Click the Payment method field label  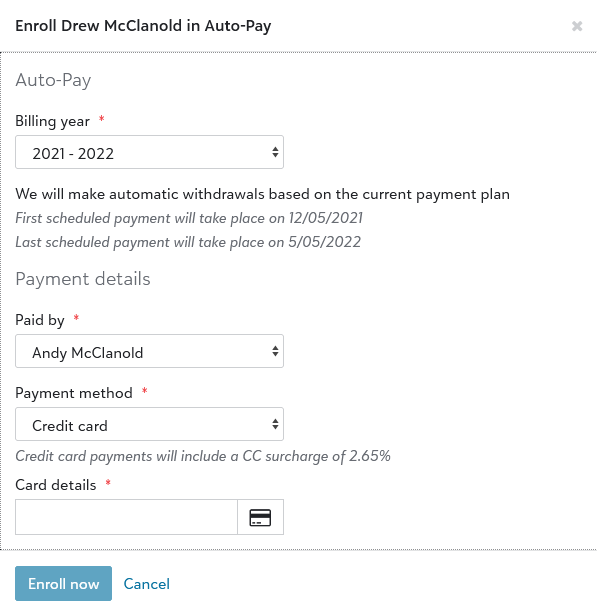(x=74, y=393)
